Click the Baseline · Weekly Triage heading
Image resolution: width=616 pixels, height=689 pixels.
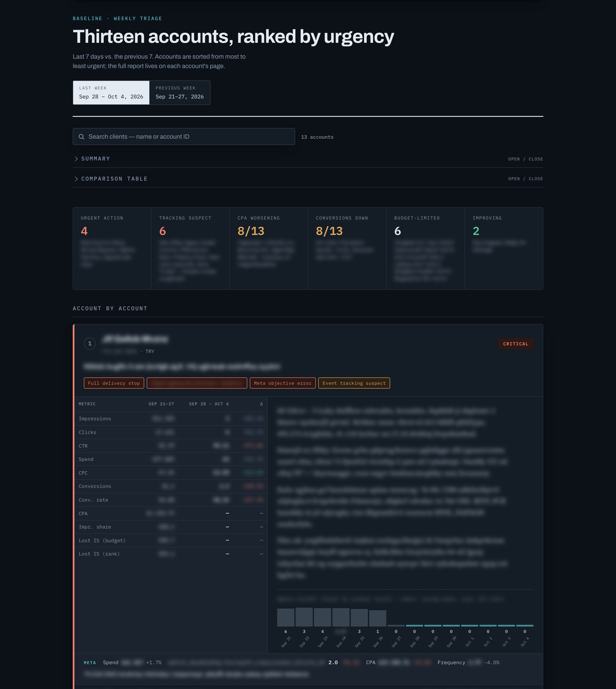click(x=117, y=19)
